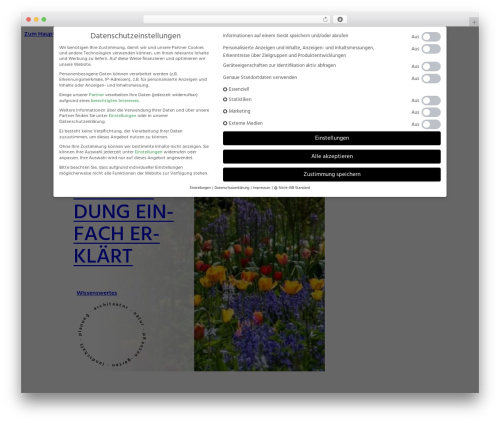Image resolution: width=500 pixels, height=423 pixels.
Task: Click the info icon next to Externe Medien
Action: [x=225, y=123]
